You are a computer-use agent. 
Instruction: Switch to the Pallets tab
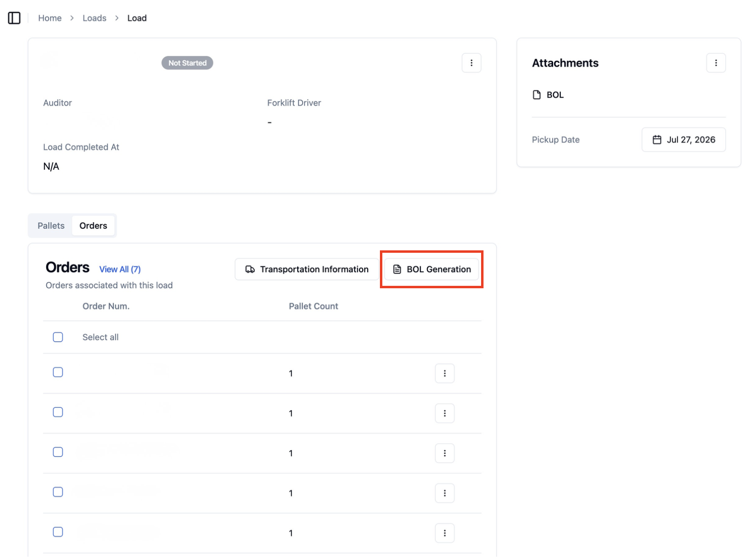(x=51, y=226)
